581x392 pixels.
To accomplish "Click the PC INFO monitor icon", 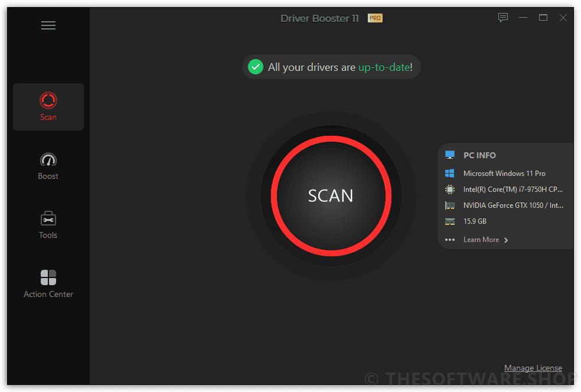I will 450,155.
